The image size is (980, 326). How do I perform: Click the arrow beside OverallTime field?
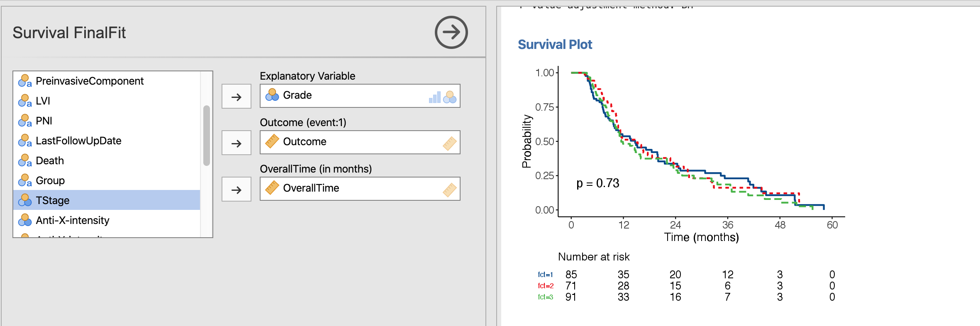tap(236, 190)
